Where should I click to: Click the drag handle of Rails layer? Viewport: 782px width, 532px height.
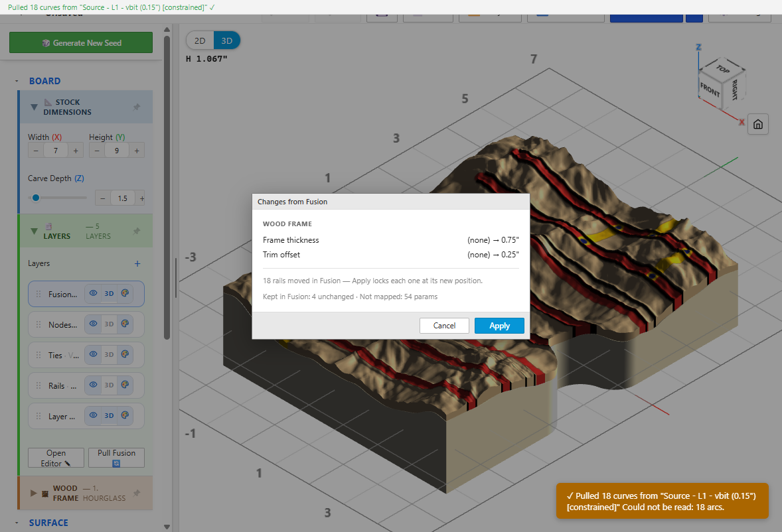[x=39, y=385]
